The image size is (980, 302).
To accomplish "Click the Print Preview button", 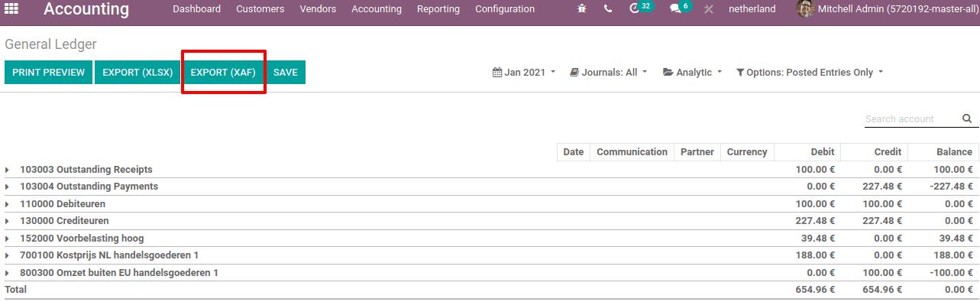I will pos(49,72).
